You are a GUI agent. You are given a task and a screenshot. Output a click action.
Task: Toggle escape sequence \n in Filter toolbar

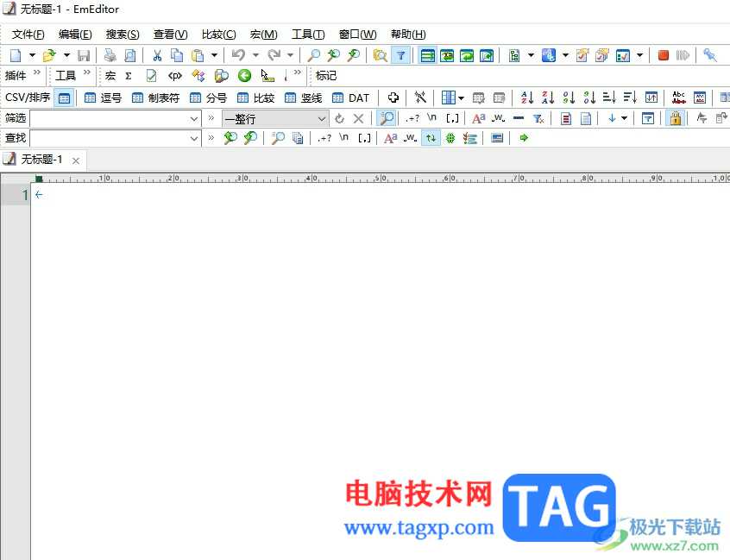(x=432, y=117)
